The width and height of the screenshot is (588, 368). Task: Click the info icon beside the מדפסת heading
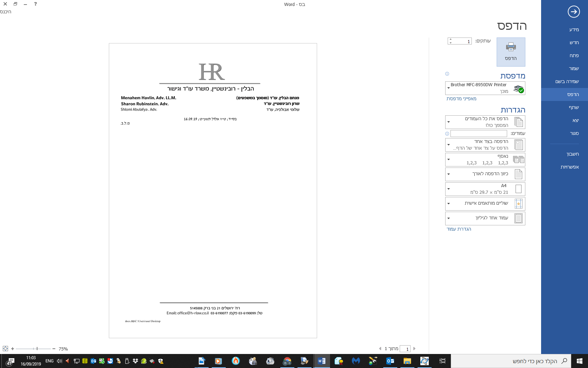[x=447, y=74]
